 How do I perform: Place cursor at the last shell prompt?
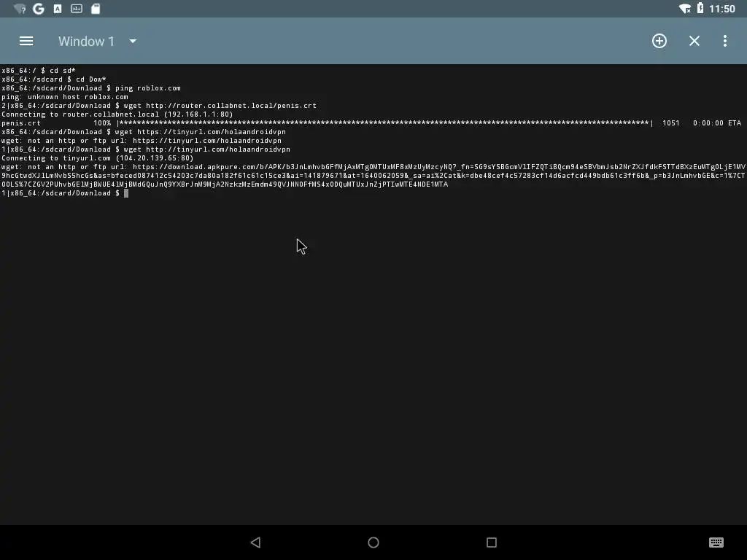pos(126,192)
